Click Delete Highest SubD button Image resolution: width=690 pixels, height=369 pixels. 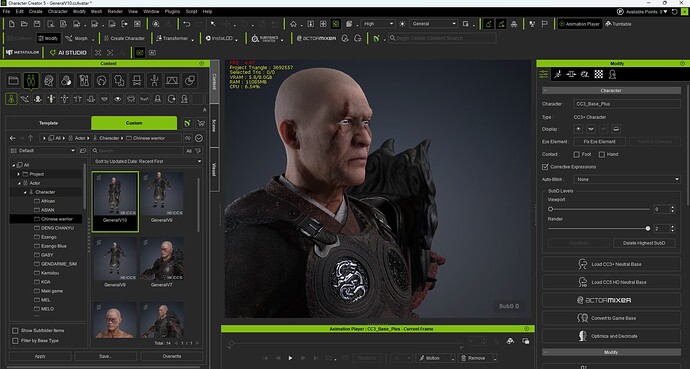click(644, 243)
